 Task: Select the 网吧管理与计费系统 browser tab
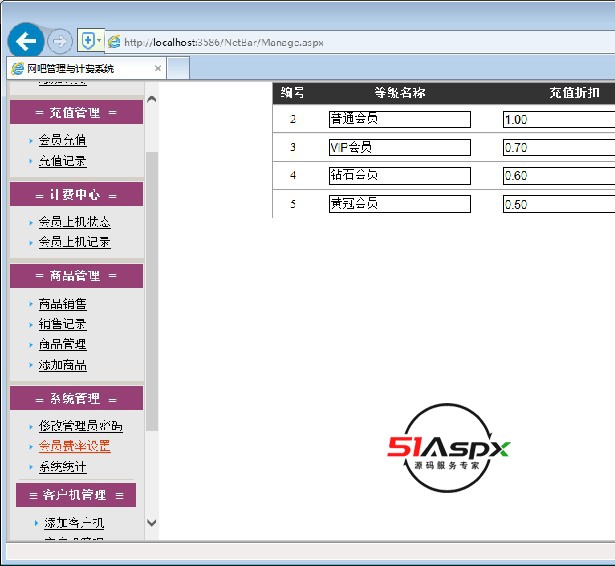86,69
